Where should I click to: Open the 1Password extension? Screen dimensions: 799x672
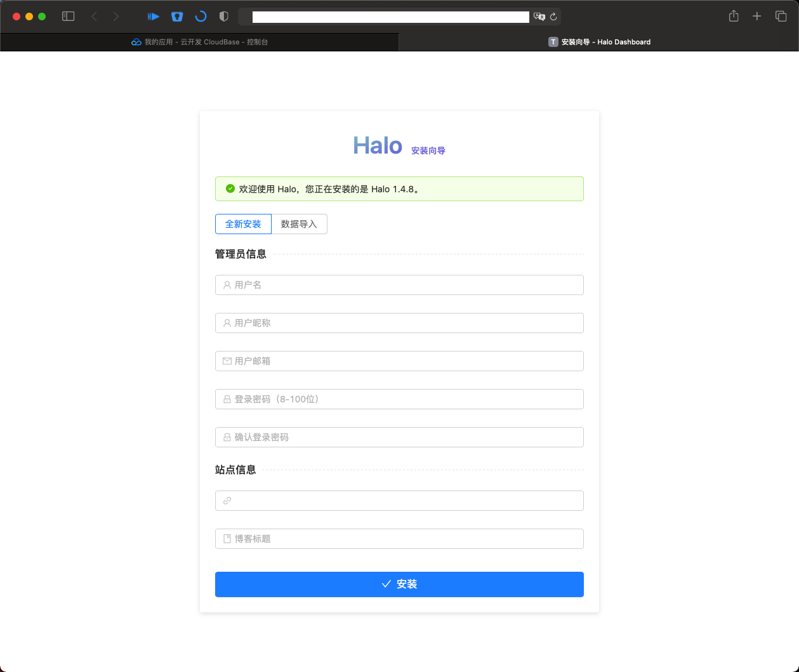click(x=177, y=16)
